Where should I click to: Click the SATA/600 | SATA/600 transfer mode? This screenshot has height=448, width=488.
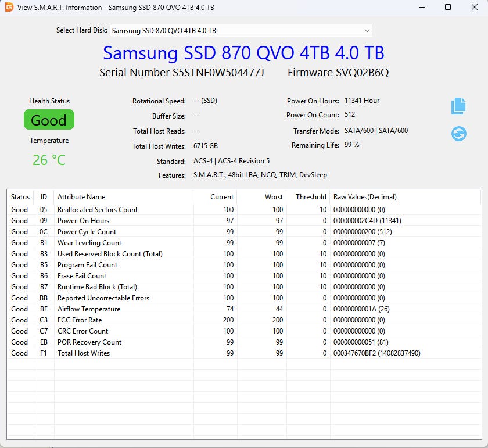[376, 130]
